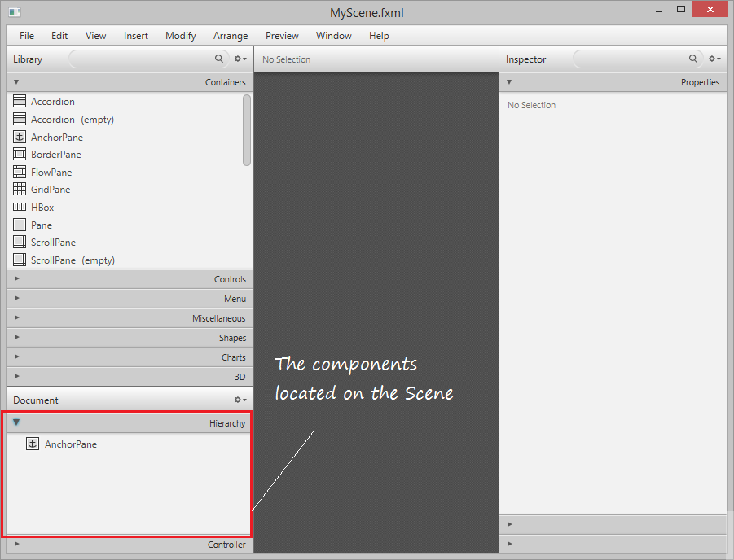Click the Accordion (empty) icon

click(20, 119)
